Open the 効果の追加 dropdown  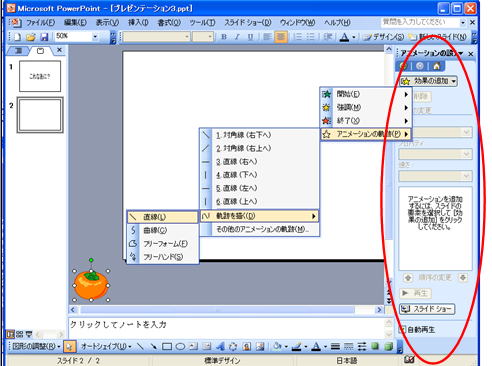click(428, 81)
